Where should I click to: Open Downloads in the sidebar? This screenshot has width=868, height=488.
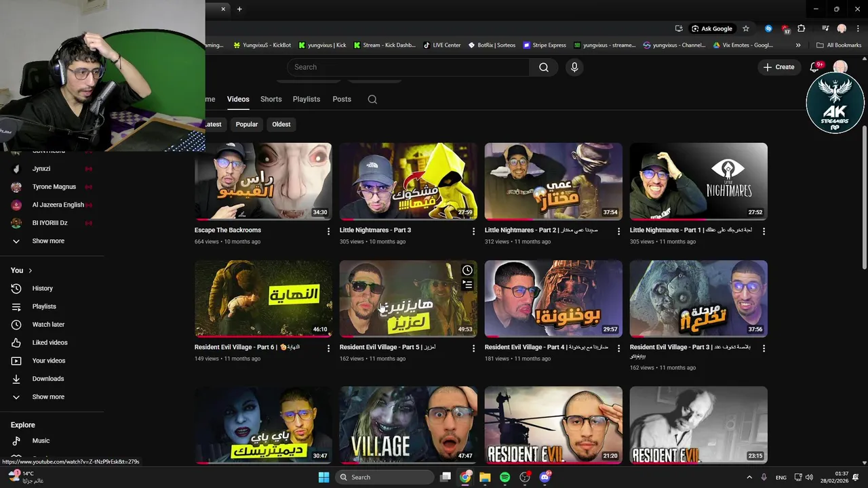coord(47,379)
